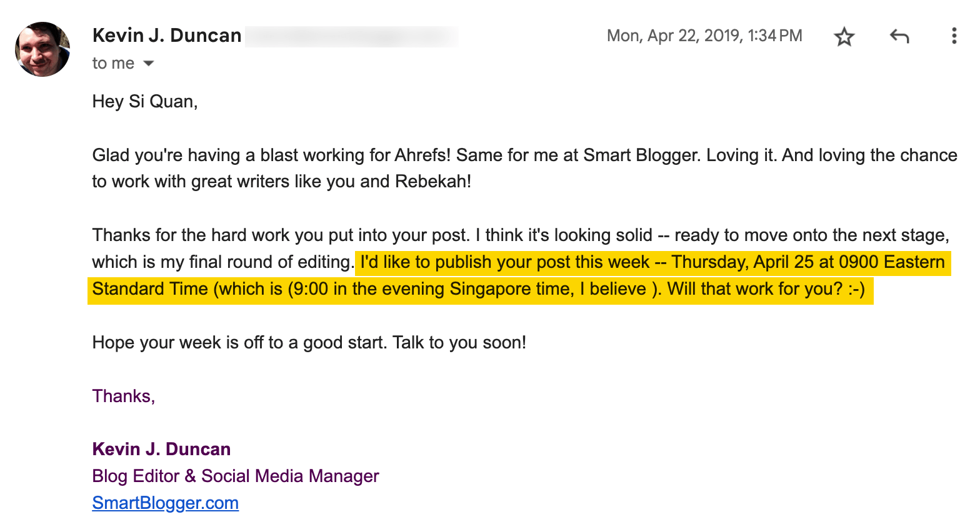Viewport: 980px width, 532px height.
Task: Click the Blog Editor & Social Media Manager title
Action: (235, 476)
